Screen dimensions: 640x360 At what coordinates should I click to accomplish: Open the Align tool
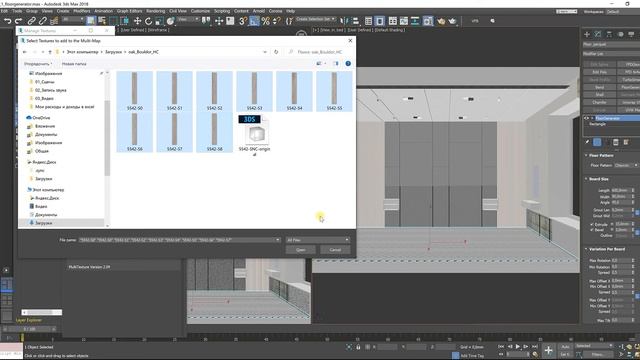tap(356, 21)
